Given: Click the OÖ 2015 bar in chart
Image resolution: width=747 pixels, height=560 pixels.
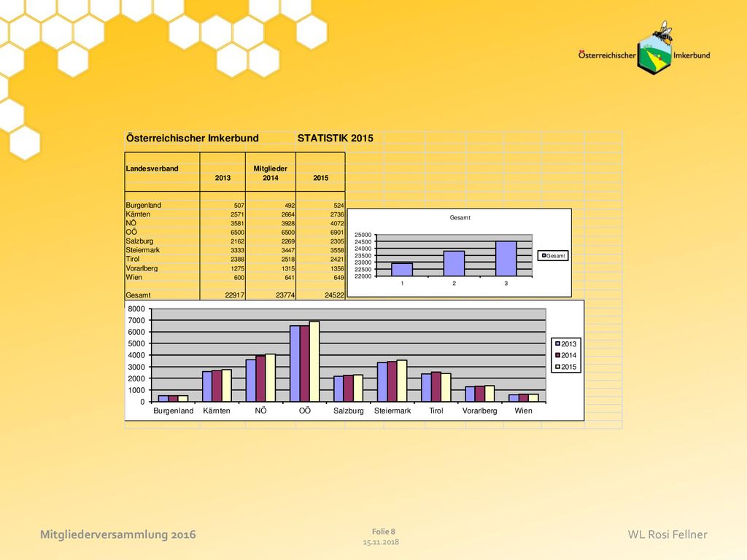Looking at the screenshot, I should pos(314,362).
